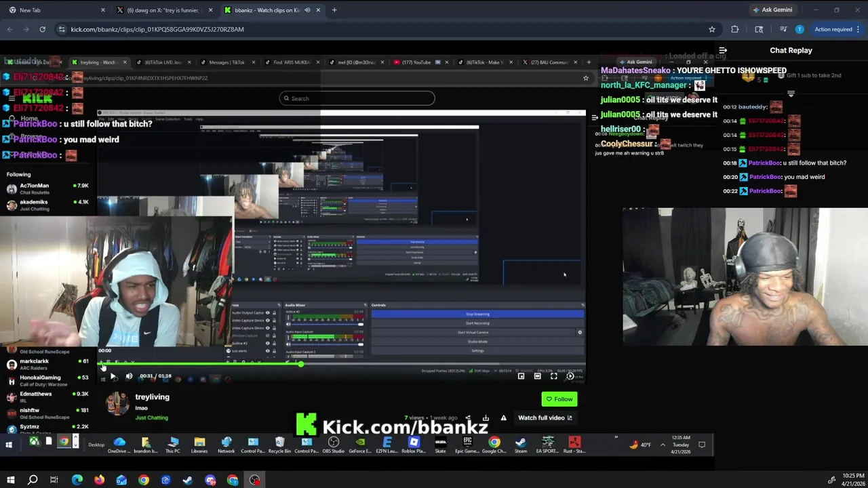868x488 pixels.
Task: Seek on the green clip progress bar
Action: (342, 365)
